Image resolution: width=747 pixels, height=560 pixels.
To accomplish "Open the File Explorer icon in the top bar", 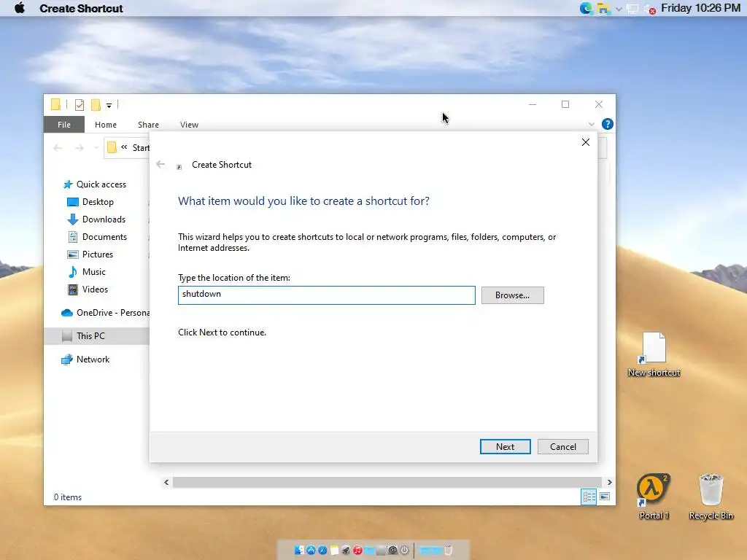I will coord(603,9).
